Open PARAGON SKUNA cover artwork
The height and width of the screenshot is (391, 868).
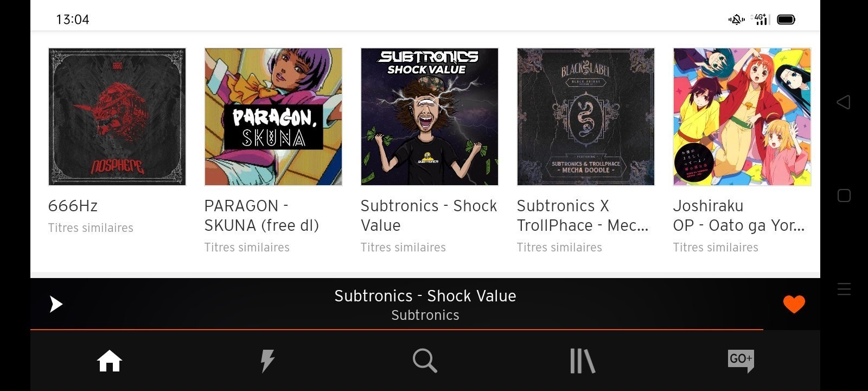pos(273,117)
